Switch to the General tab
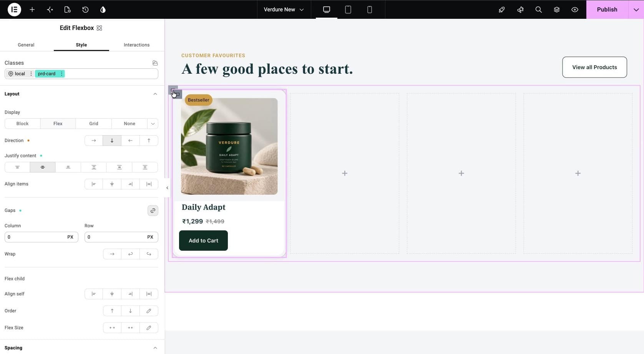 [x=26, y=45]
